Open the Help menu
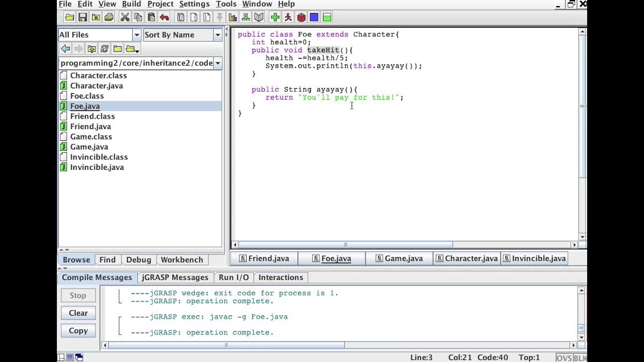Screen dimensions: 644x362 point(286,4)
